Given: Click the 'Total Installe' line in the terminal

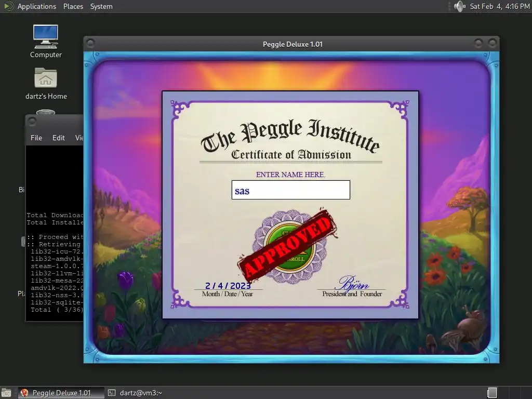Looking at the screenshot, I should tap(55, 222).
